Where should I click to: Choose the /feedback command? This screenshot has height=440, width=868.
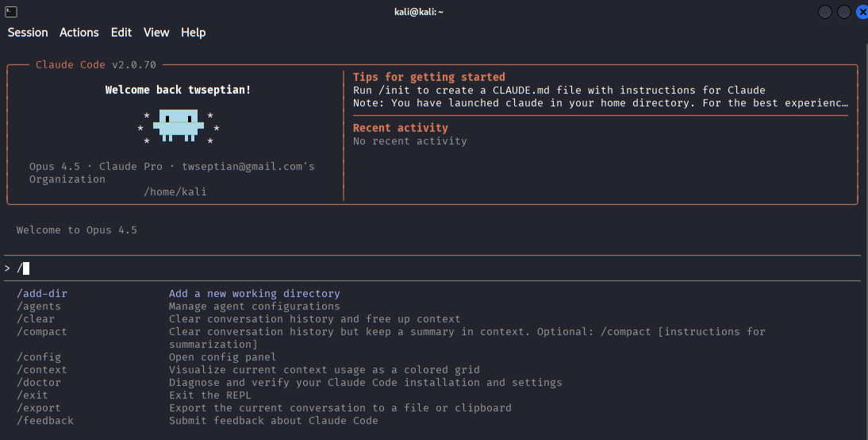pyautogui.click(x=45, y=421)
